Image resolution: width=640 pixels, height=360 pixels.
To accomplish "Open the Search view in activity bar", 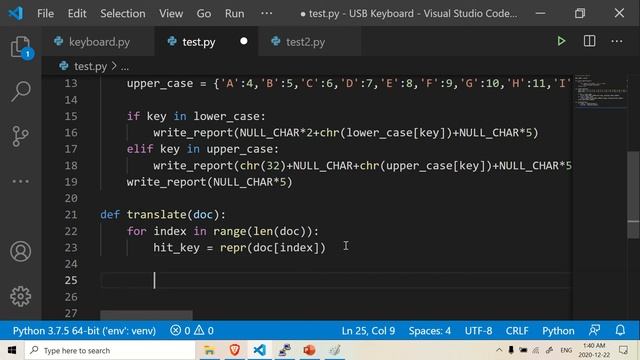I will 20,91.
